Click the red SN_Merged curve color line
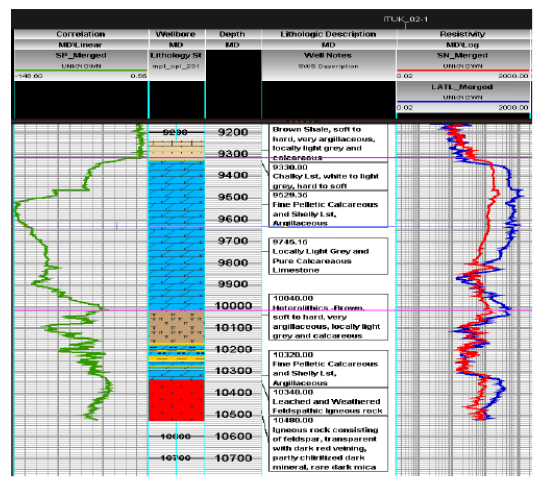The image size is (558, 490). 463,70
